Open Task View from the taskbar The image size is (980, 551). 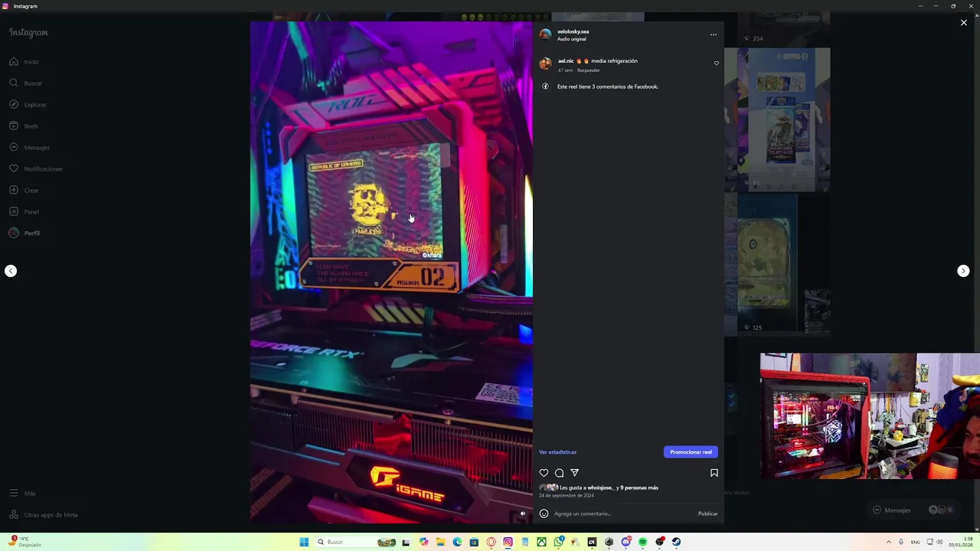(406, 542)
